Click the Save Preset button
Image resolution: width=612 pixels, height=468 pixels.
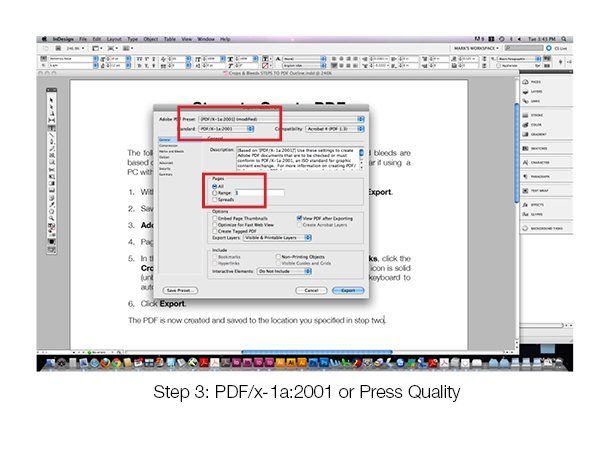pyautogui.click(x=180, y=290)
